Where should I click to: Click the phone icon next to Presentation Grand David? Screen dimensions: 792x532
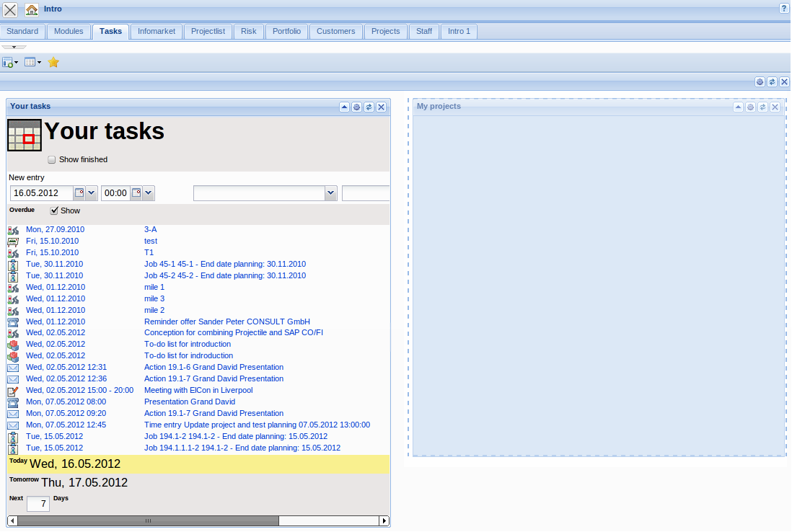pyautogui.click(x=12, y=402)
